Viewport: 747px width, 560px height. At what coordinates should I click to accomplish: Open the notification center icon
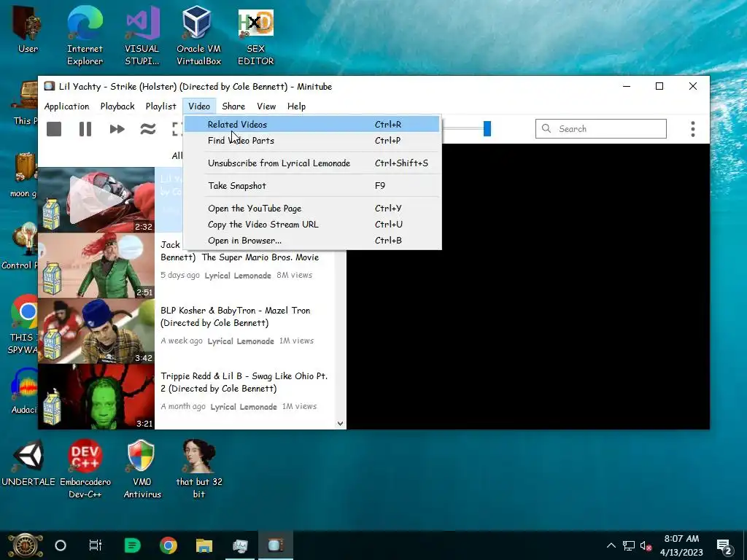click(724, 546)
